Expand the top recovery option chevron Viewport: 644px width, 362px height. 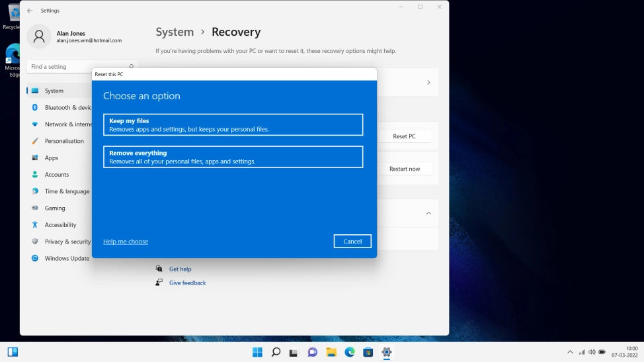point(428,83)
